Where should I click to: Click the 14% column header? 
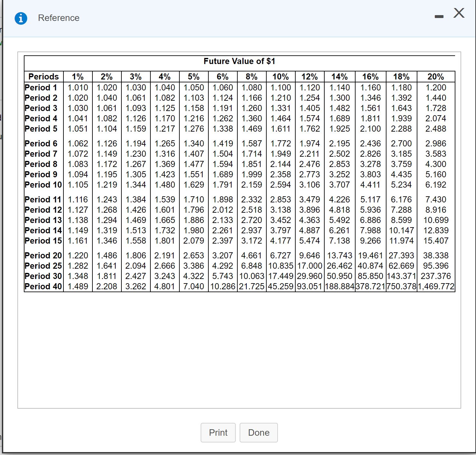pyautogui.click(x=340, y=77)
